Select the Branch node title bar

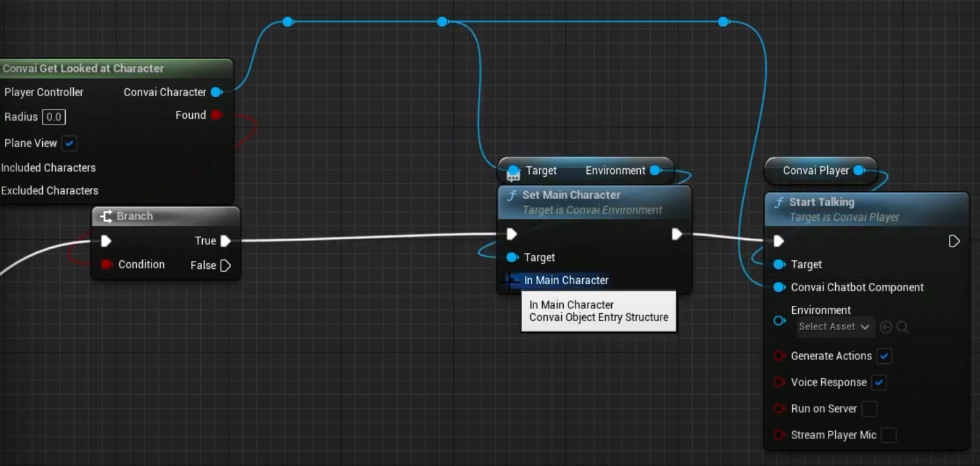tap(165, 216)
